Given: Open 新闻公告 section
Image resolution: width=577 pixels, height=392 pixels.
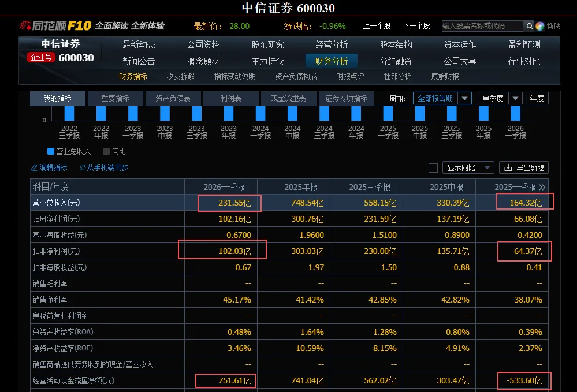Looking at the screenshot, I should click(x=139, y=61).
